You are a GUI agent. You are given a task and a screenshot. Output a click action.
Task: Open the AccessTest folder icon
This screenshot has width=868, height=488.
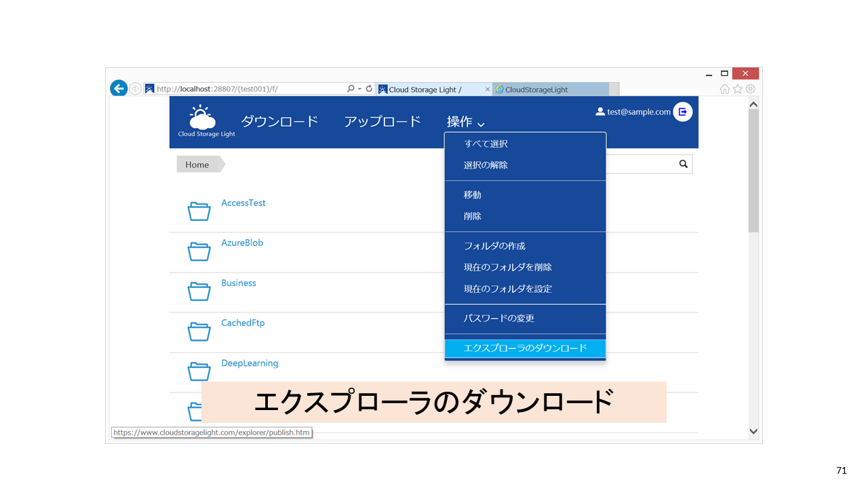199,211
